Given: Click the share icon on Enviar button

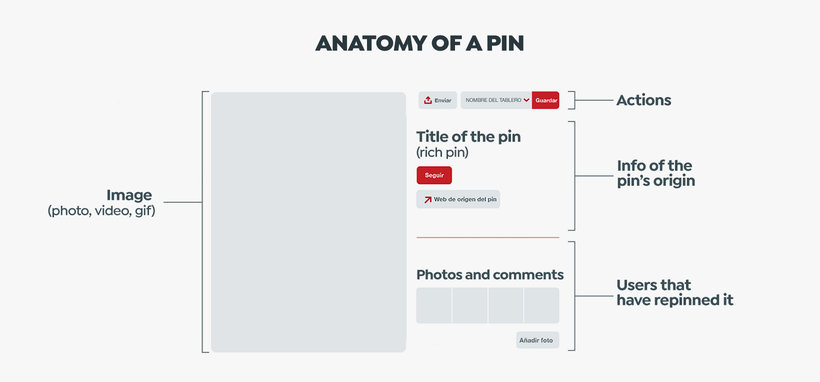Looking at the screenshot, I should point(428,100).
